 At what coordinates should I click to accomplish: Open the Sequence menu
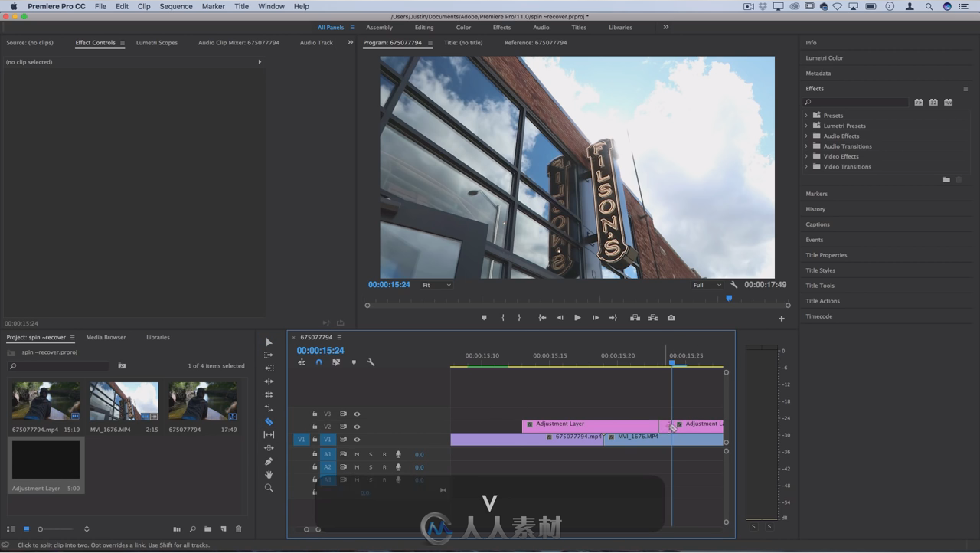[x=176, y=6]
